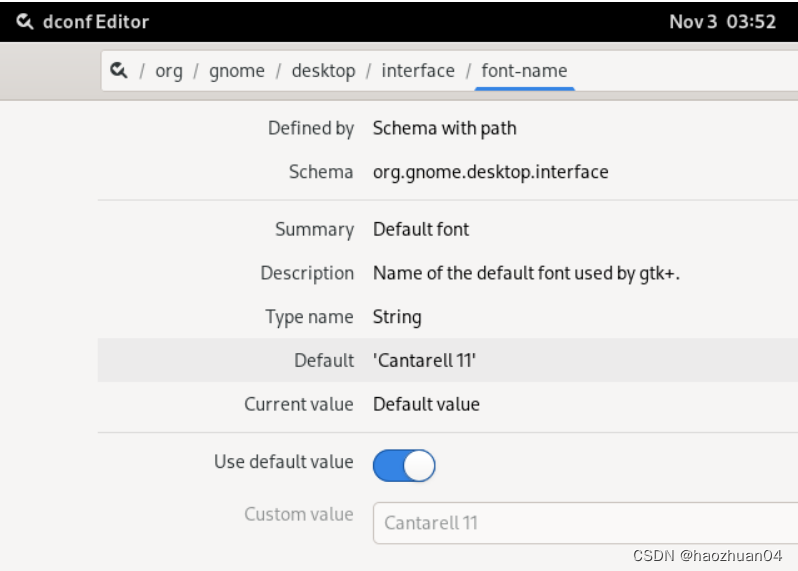798x571 pixels.
Task: Click the Type name label
Action: click(309, 317)
